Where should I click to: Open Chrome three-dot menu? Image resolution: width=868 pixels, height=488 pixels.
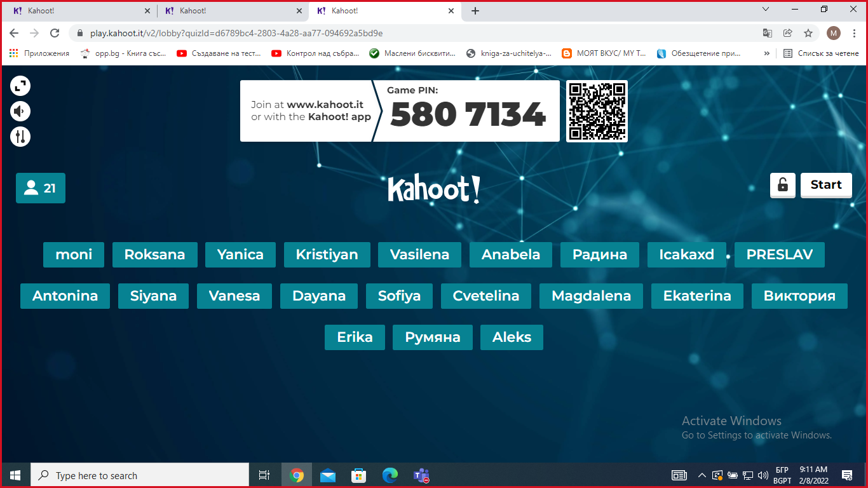[855, 33]
